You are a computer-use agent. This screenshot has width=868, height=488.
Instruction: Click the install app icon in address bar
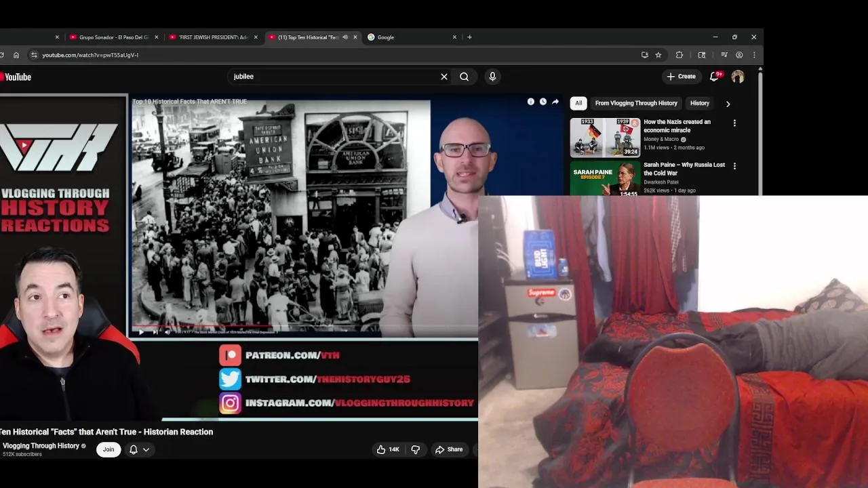point(644,55)
